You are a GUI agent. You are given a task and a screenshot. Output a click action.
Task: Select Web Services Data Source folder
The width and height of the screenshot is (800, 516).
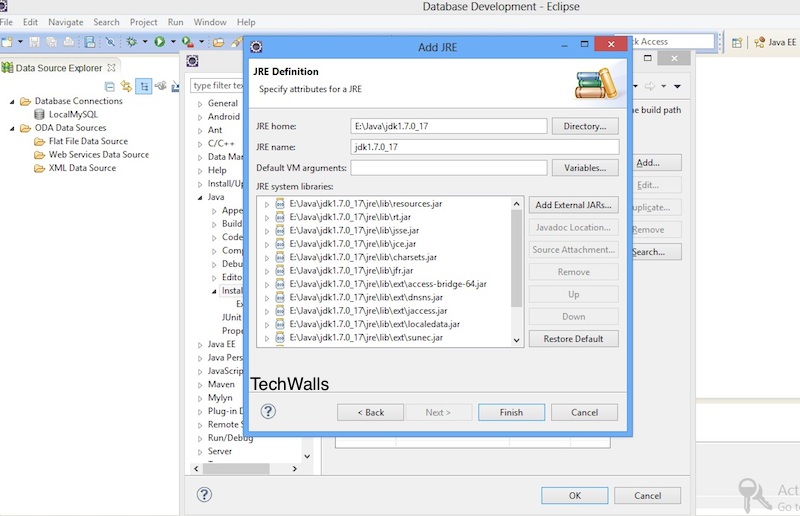[98, 154]
